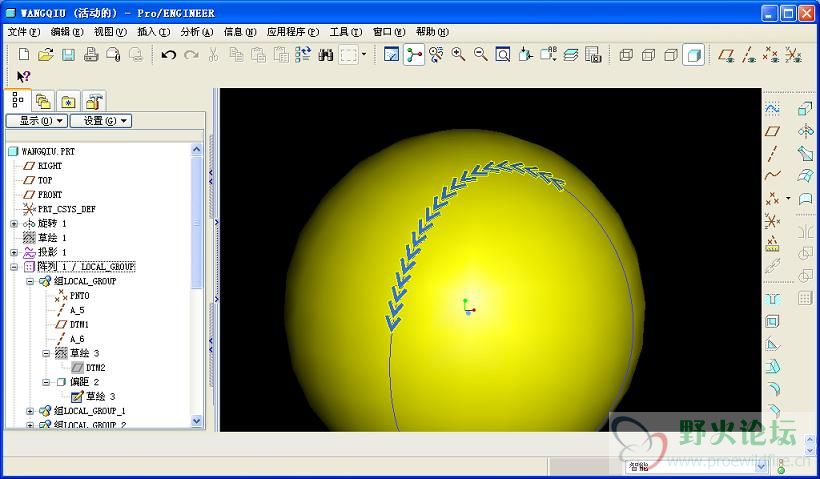820x479 pixels.
Task: Open the 视图(V) menu
Action: (110, 32)
